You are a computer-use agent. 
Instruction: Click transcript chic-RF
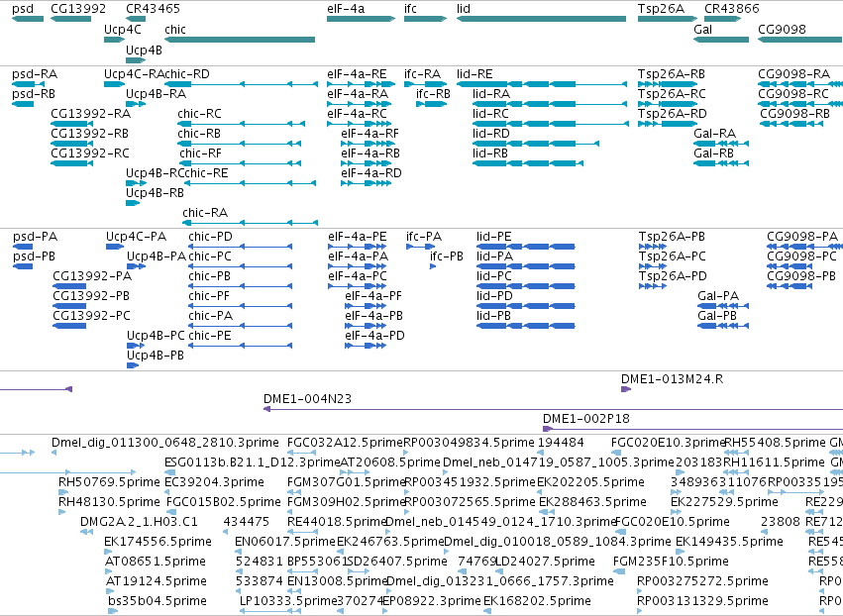tap(241, 163)
